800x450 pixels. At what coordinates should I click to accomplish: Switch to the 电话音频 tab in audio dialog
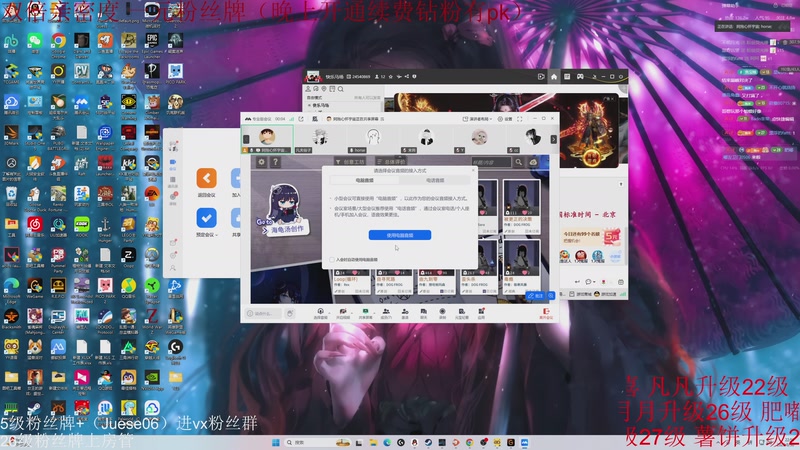coord(435,180)
